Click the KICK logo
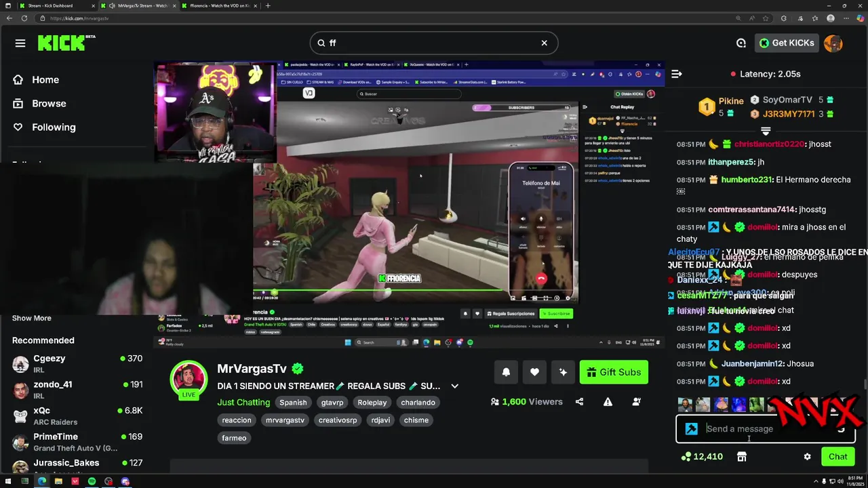 click(x=66, y=43)
